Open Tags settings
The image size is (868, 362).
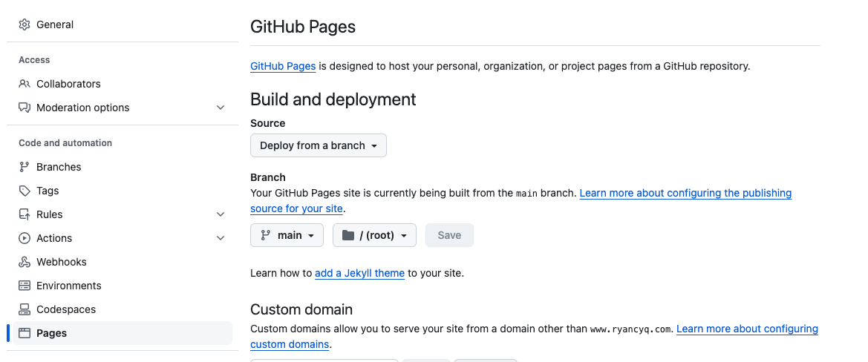click(x=123, y=191)
